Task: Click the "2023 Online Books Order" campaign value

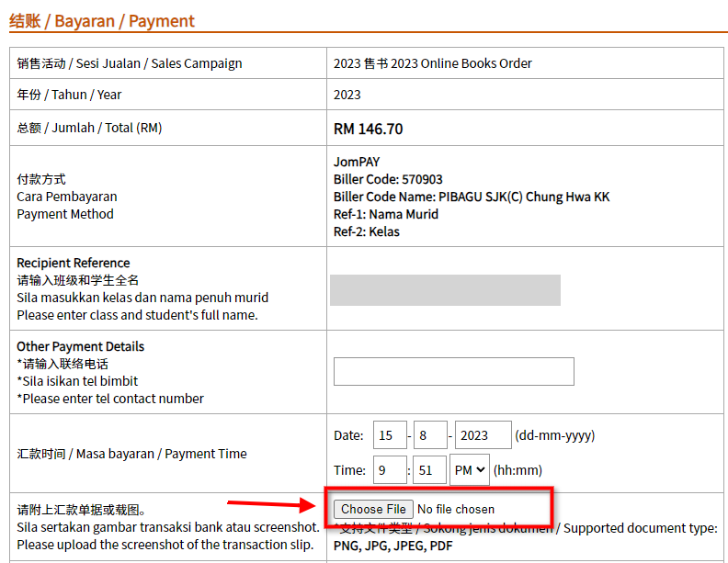Action: [x=432, y=63]
